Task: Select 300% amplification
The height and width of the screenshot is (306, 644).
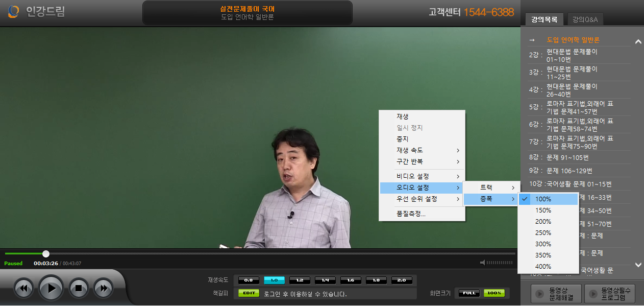Action: coord(549,244)
